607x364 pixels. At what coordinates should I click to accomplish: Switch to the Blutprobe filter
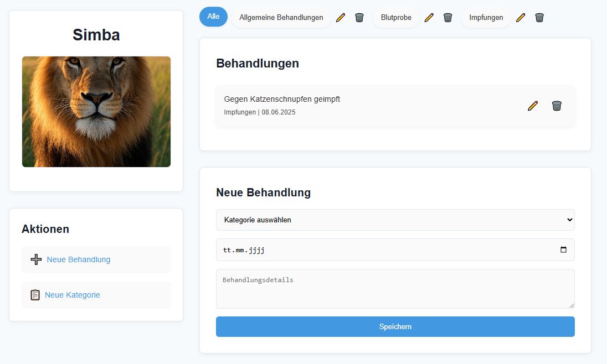coord(396,18)
